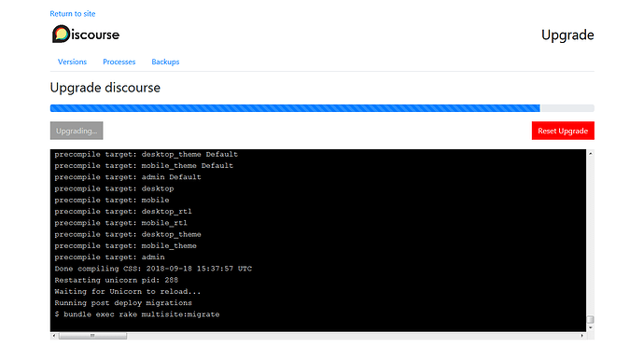
Task: Click the "Upgrade discourse" heading
Action: (105, 88)
